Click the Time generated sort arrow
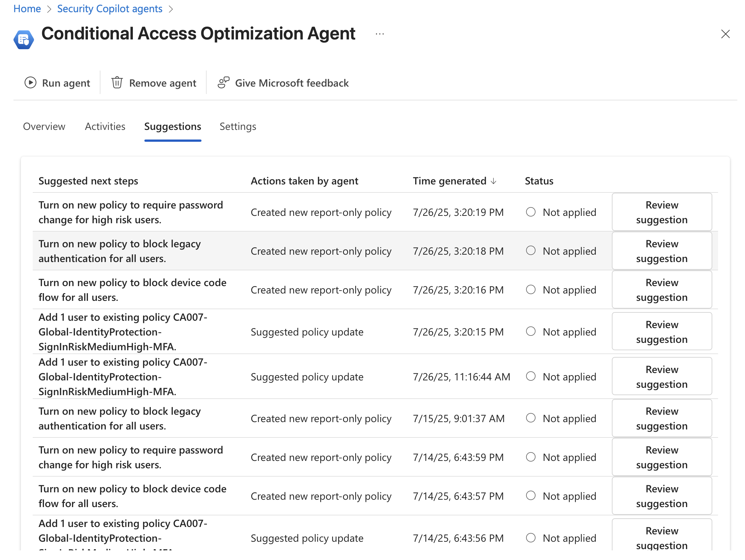The width and height of the screenshot is (745, 560). click(493, 181)
